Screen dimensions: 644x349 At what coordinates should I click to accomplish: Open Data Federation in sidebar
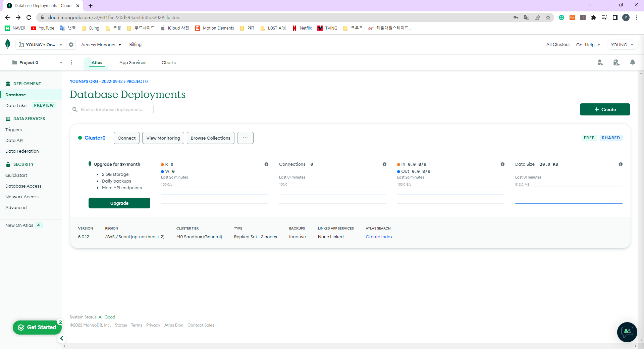pos(22,151)
